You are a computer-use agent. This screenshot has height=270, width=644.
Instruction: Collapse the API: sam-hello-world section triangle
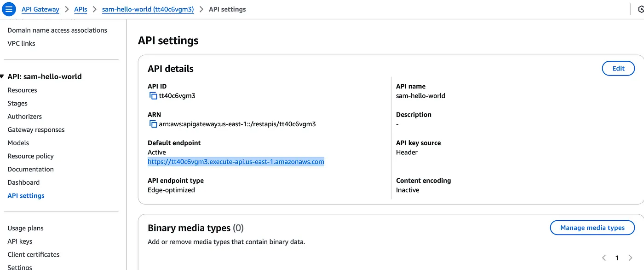coord(2,76)
